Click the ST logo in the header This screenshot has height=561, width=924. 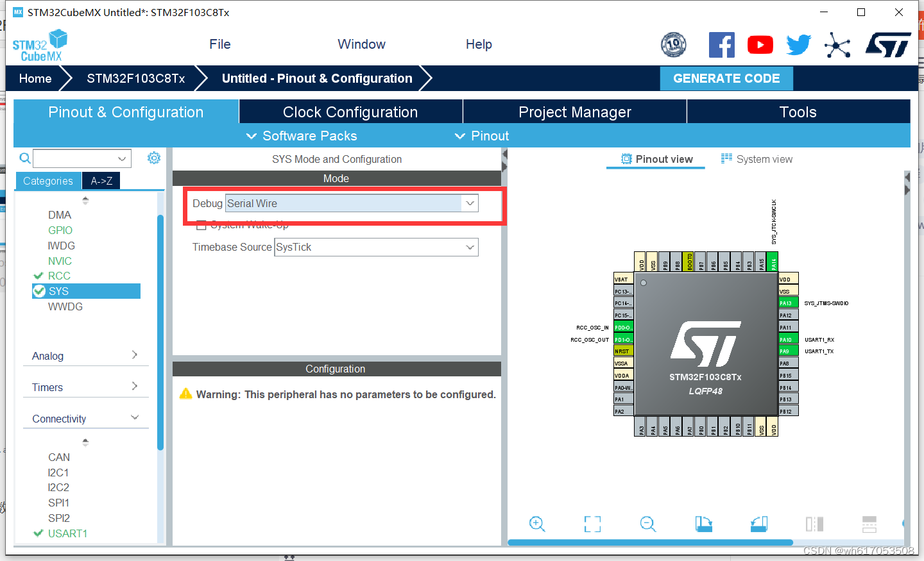tap(888, 45)
